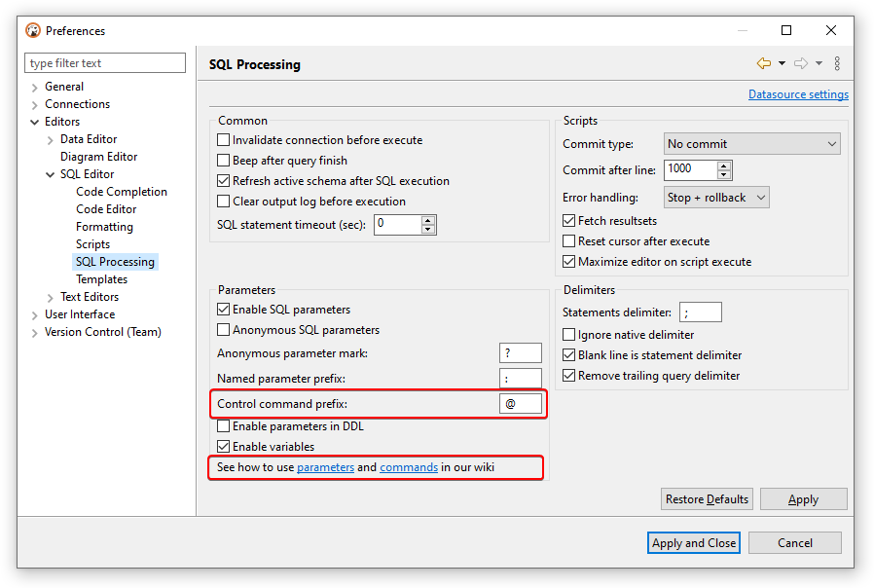Screen dimensions: 874x588
Task: Open the back navigation history dropdown arrow
Action: [782, 62]
